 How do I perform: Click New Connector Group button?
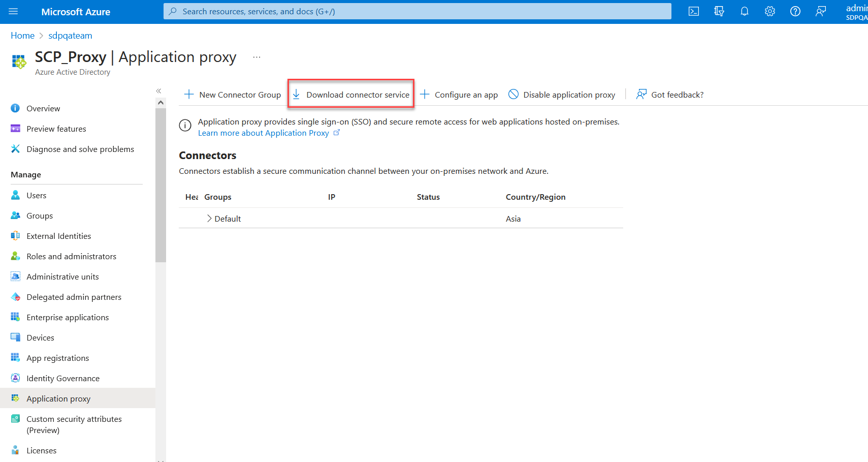tap(233, 95)
